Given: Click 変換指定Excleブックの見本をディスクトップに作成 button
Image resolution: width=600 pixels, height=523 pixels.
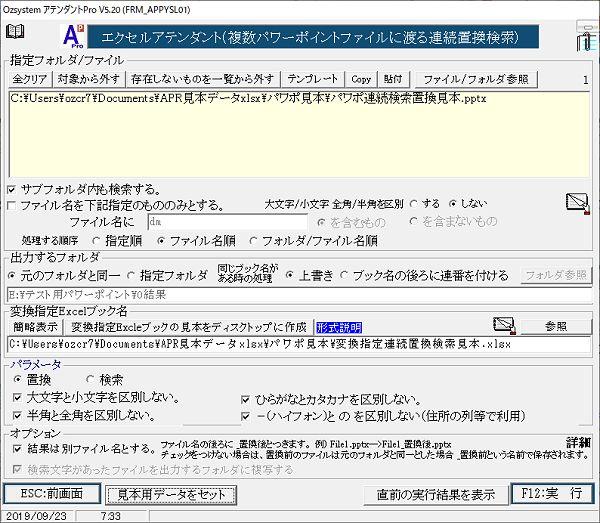Looking at the screenshot, I should pos(189,327).
